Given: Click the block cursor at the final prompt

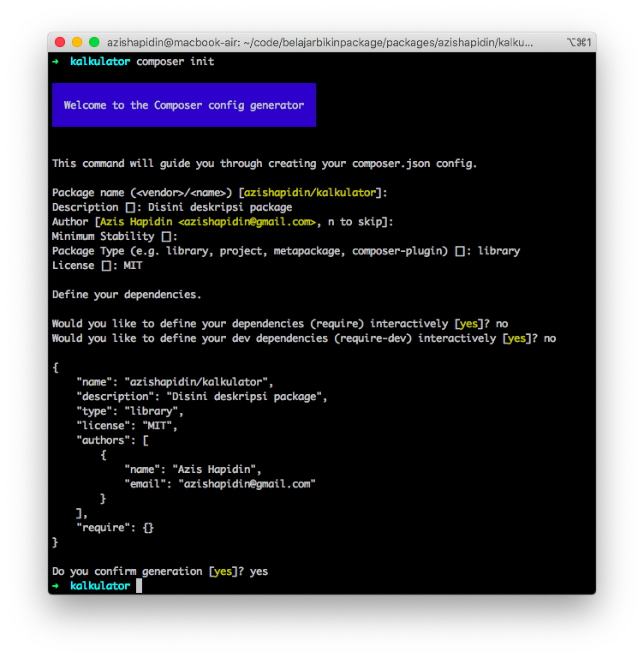Looking at the screenshot, I should [x=139, y=586].
